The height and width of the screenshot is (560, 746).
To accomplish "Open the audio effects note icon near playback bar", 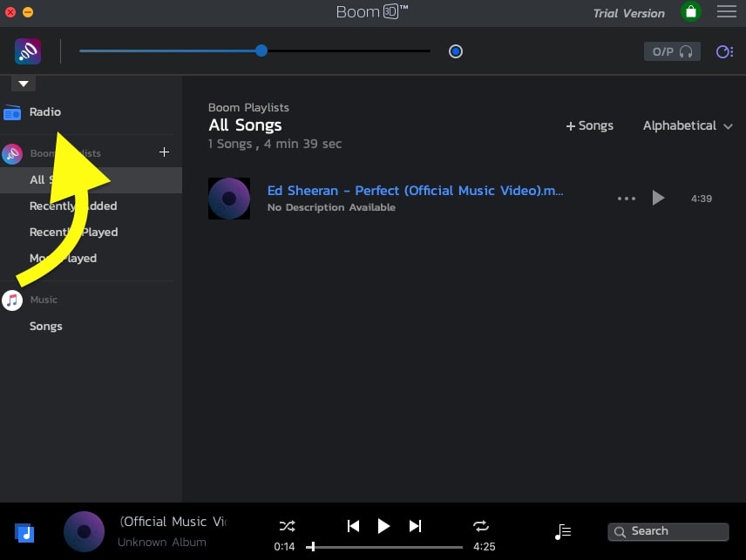I will 562,531.
